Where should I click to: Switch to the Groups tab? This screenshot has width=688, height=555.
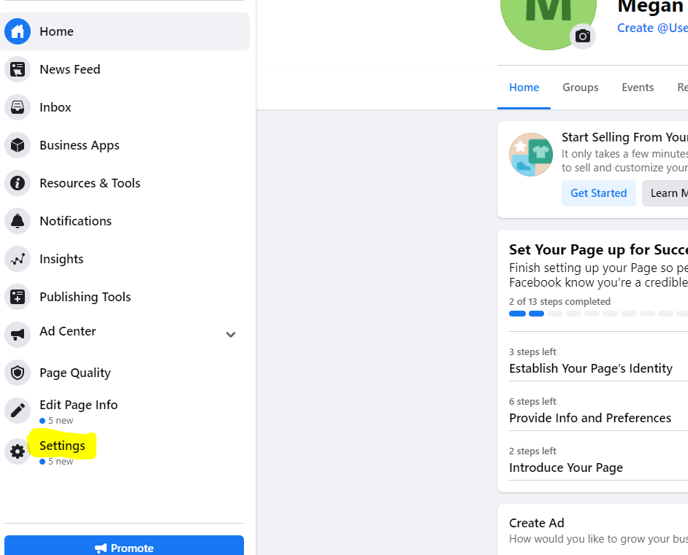[x=580, y=87]
